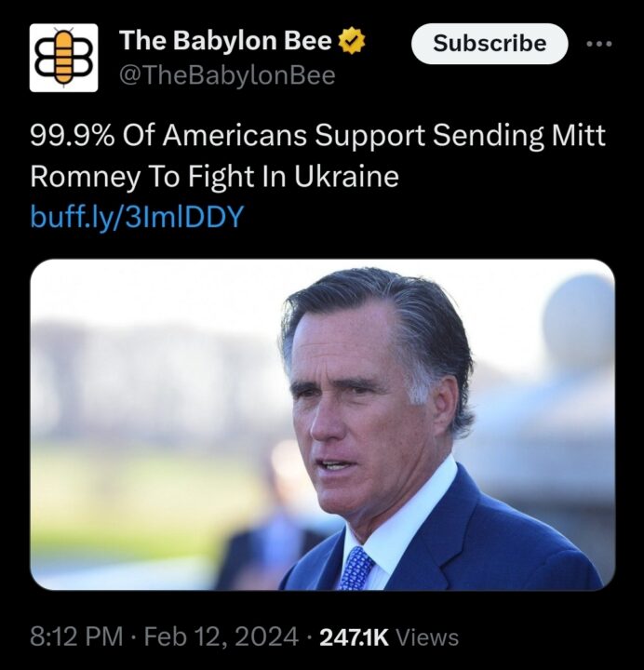This screenshot has width=644, height=670.
Task: Click the 8:12 PM timestamp
Action: (x=76, y=637)
